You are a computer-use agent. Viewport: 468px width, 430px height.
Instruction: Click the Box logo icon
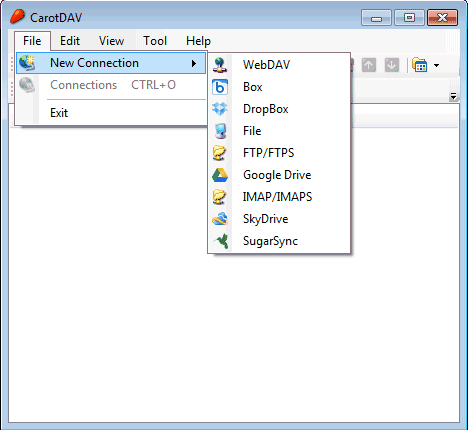point(220,87)
